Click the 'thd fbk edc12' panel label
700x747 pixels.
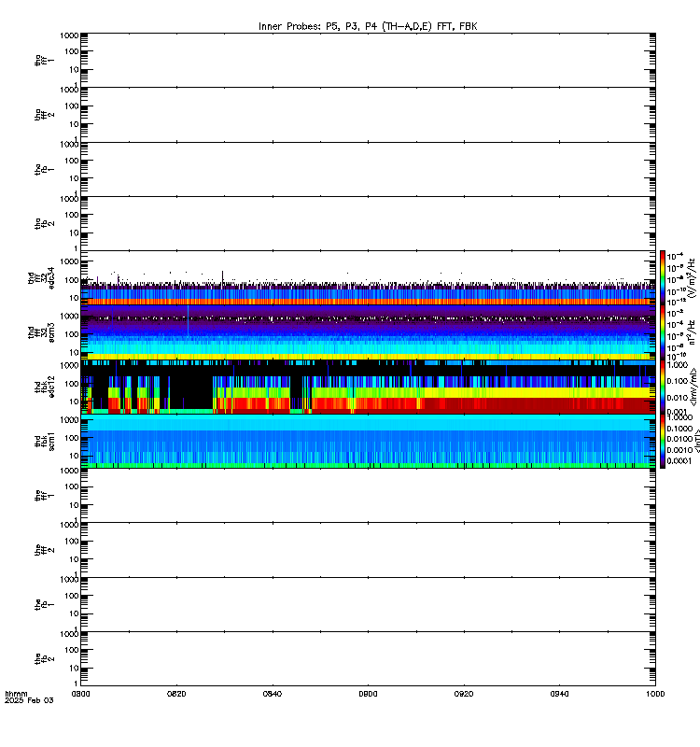click(x=45, y=387)
